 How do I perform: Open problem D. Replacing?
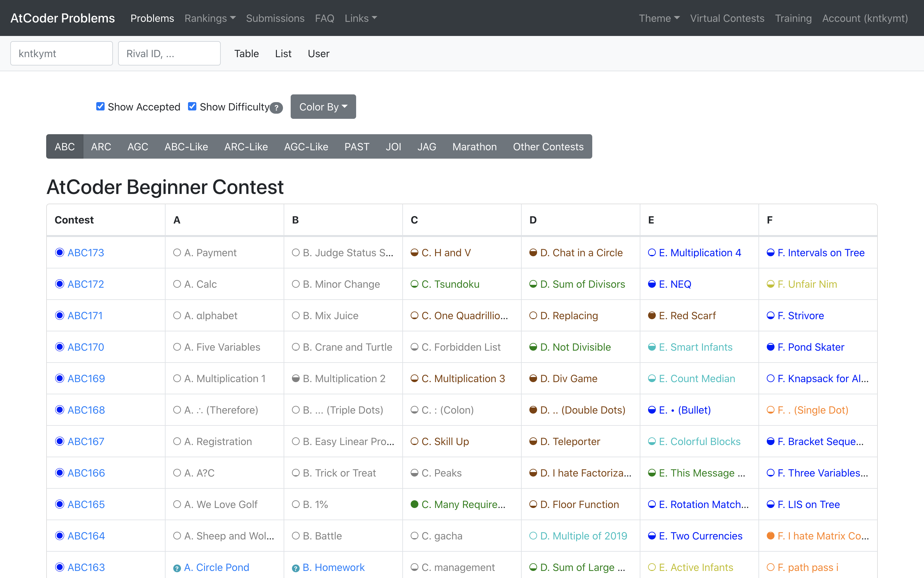[x=569, y=315]
